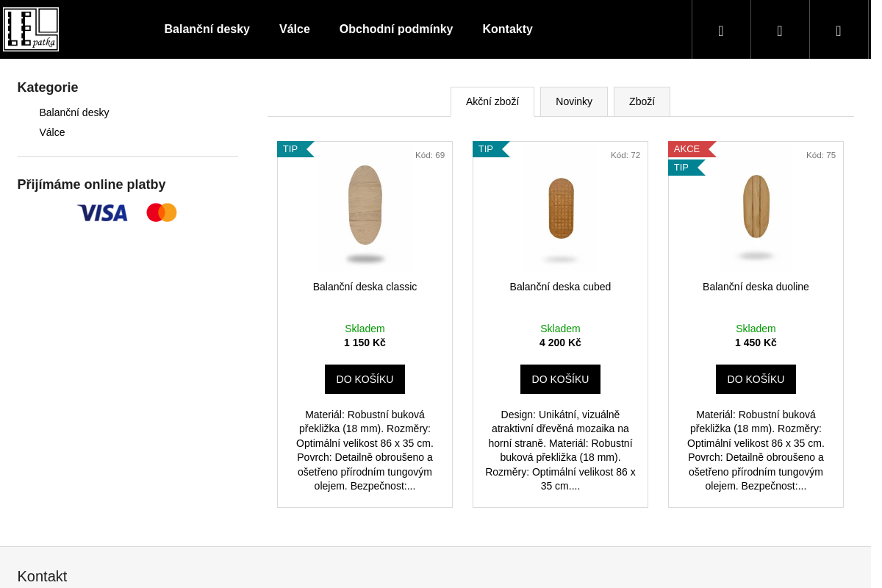The width and height of the screenshot is (882, 588).
Task: Open Válce in the top navigation bar
Action: (x=294, y=29)
